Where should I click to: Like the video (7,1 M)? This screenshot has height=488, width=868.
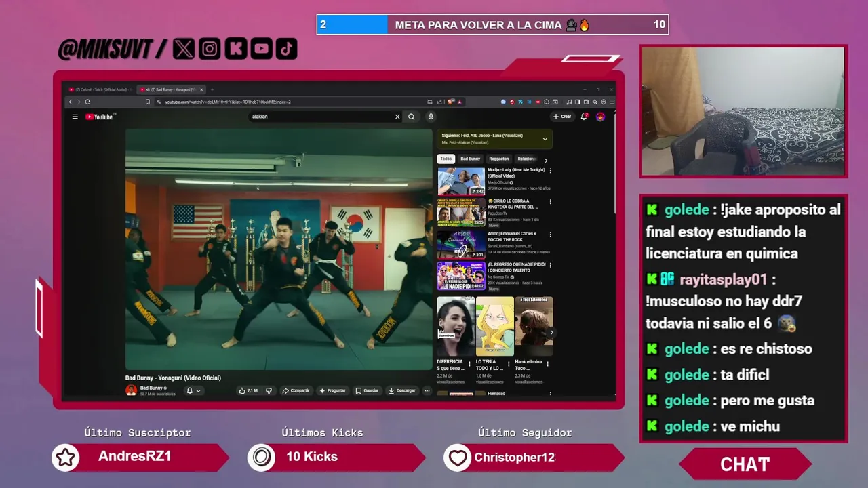[x=248, y=390]
